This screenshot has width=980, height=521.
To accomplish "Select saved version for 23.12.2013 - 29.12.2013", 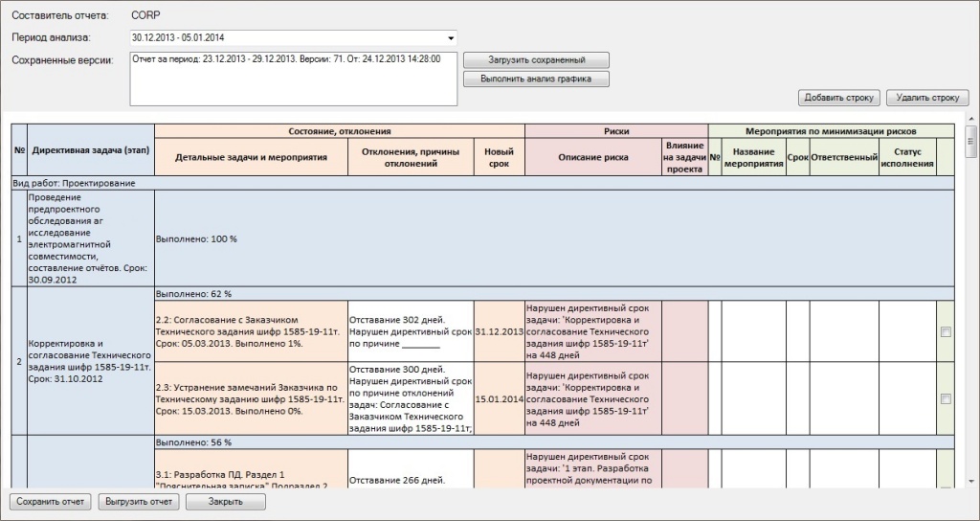I will pos(286,59).
